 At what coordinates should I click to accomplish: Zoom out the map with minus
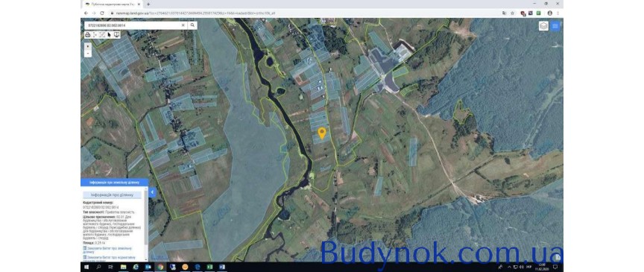tap(88, 53)
